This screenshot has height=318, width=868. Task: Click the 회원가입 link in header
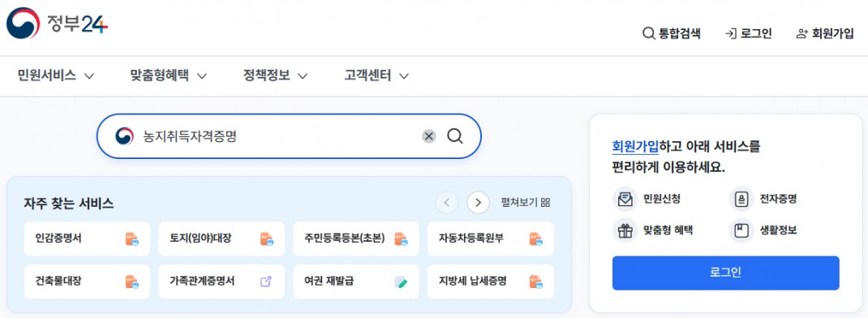click(825, 33)
